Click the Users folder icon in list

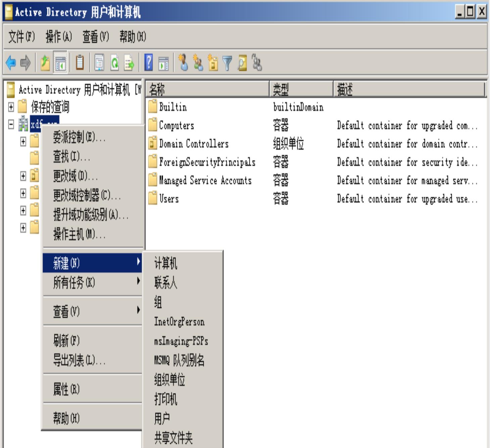(x=153, y=198)
